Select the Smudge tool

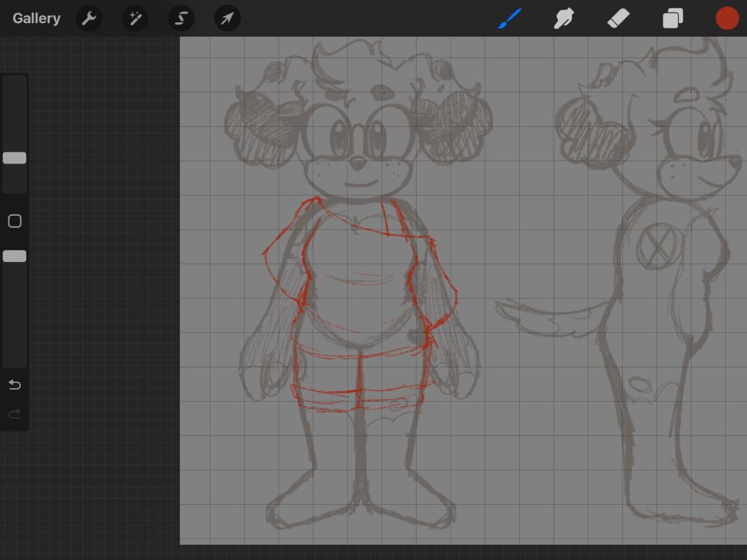click(563, 19)
